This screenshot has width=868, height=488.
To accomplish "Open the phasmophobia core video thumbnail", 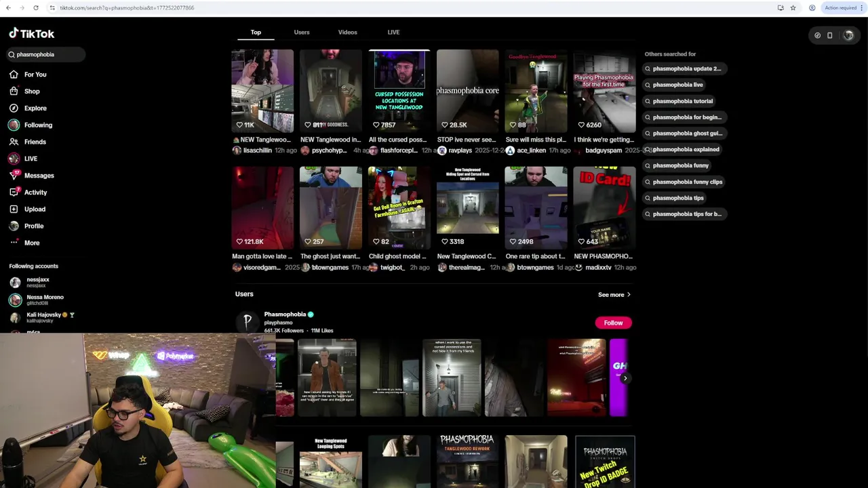I will 468,91.
